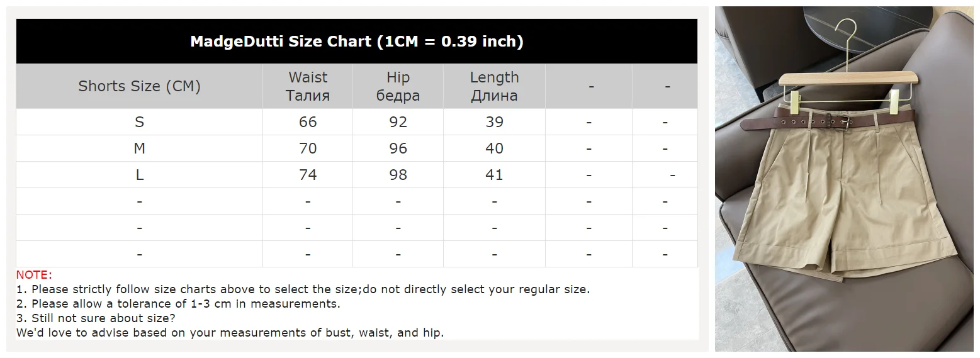Select the size M row label
Viewport: 980px width, 358px height.
coord(139,148)
